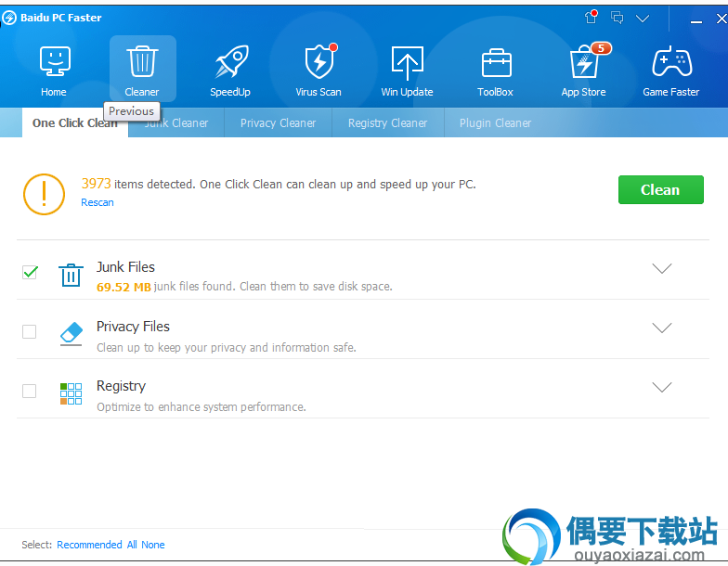This screenshot has width=728, height=566.
Task: Click 'Clean up to keep your privacy' text
Action: click(x=227, y=347)
